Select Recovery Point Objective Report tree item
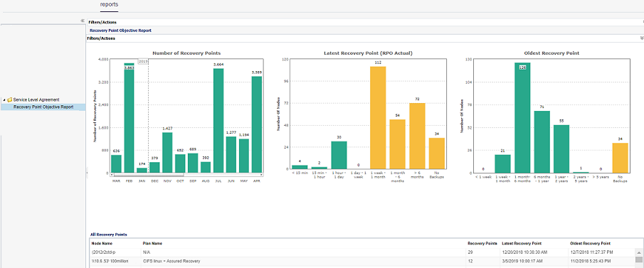Viewport: 644px width, 268px height. (43, 107)
